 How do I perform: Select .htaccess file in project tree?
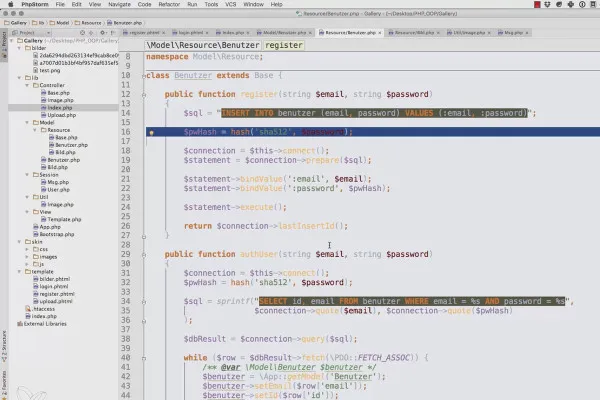coord(40,309)
